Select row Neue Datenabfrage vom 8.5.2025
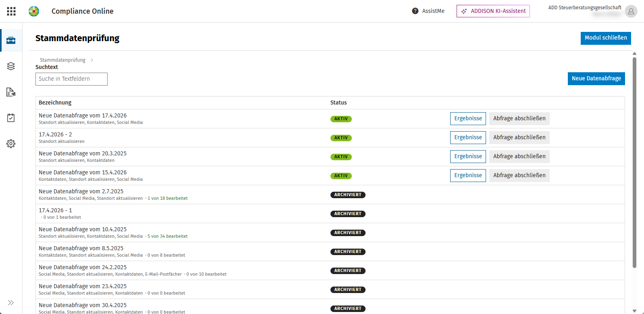 point(330,251)
